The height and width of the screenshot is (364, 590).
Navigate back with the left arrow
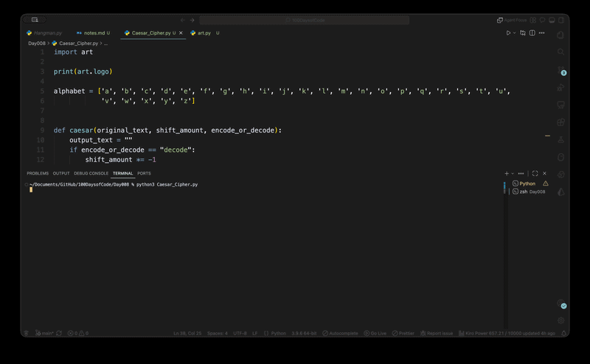pos(183,21)
